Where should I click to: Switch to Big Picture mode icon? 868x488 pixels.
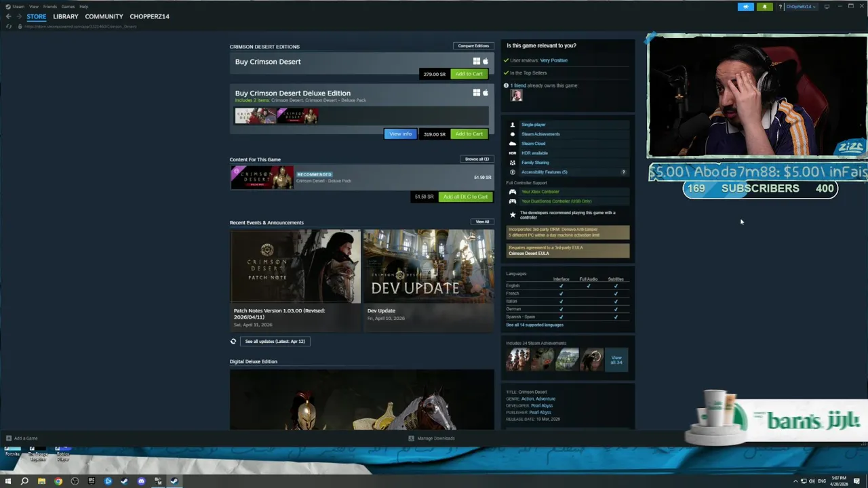click(827, 7)
